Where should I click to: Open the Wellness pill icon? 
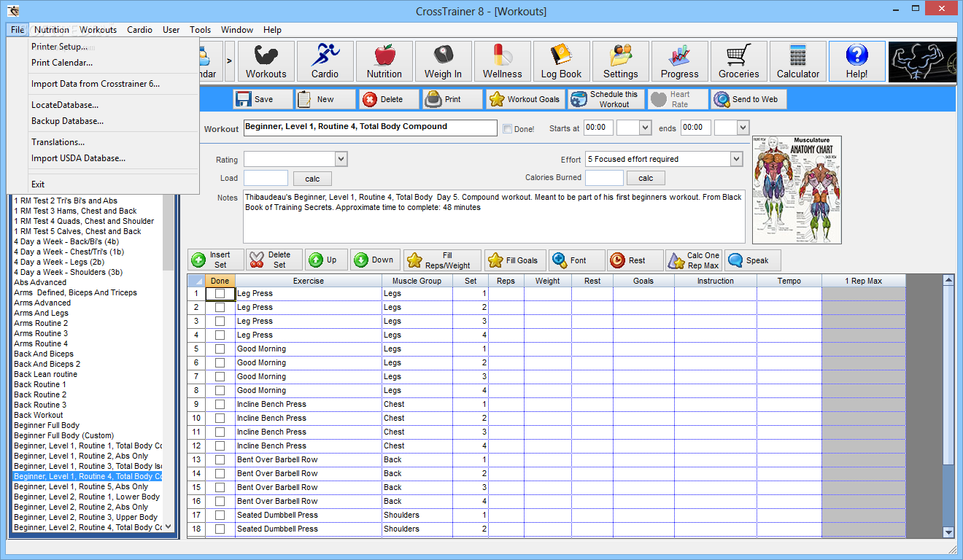tap(503, 61)
